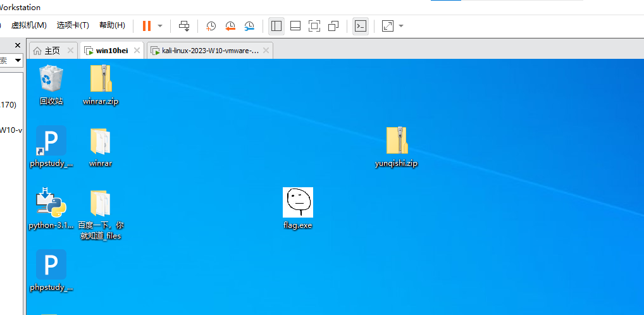Select the phpstudy shortcut with arrow
Screen dimensions: 644x315
coord(51,140)
